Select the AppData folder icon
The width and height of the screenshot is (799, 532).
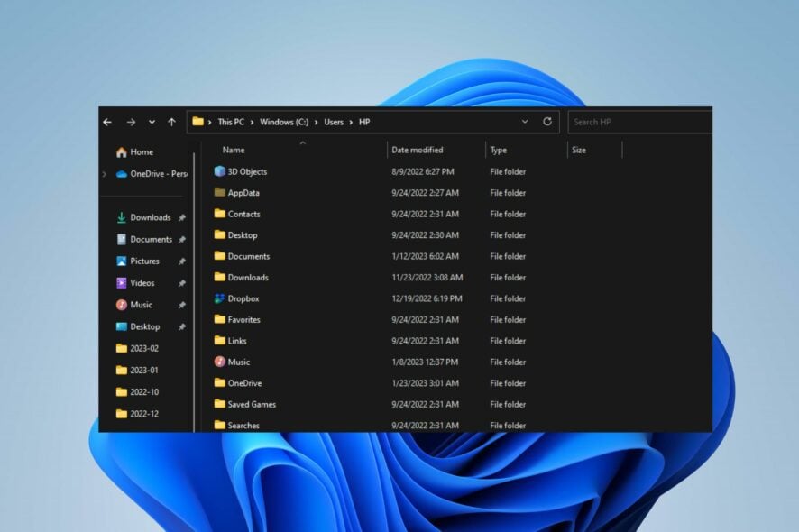[220, 193]
